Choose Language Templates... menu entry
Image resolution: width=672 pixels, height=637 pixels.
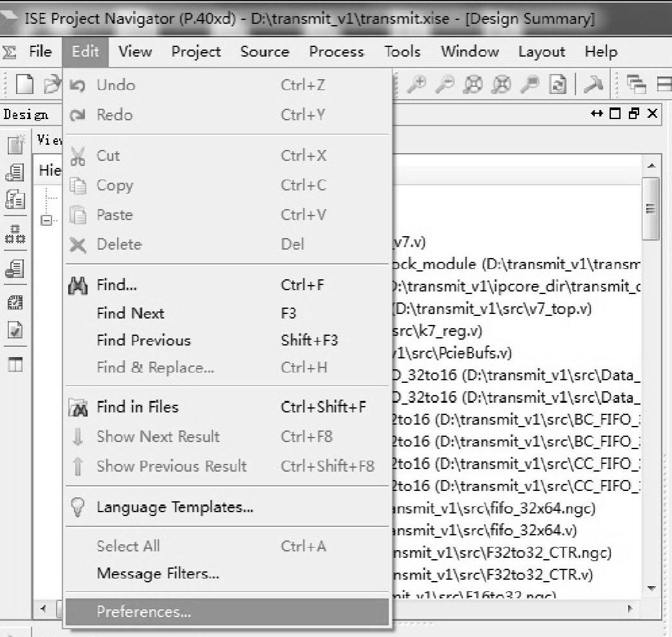227,508
